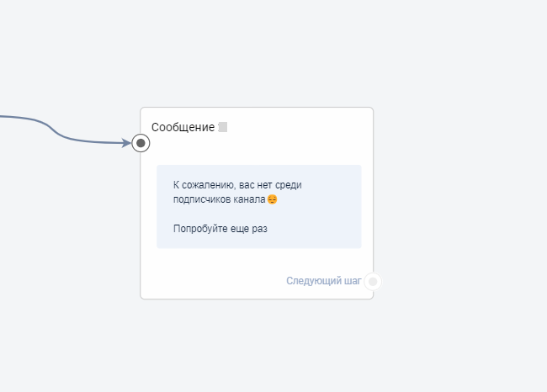The width and height of the screenshot is (547, 392).
Task: Click the "К сожалению, вас нет среди" line
Action: pos(236,184)
